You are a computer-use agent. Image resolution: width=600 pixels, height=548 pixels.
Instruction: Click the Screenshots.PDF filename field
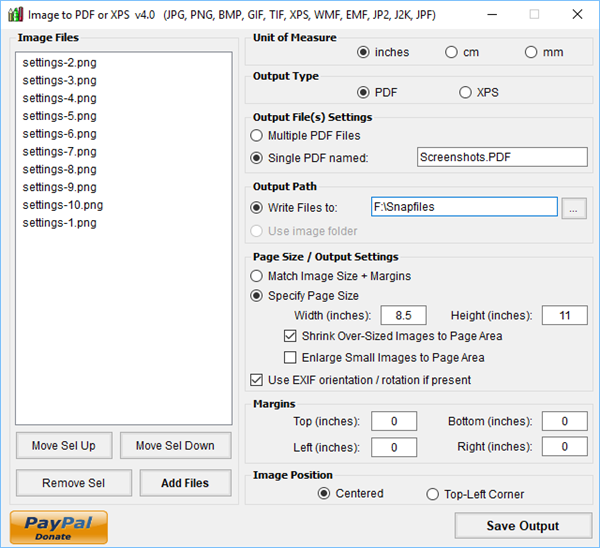pyautogui.click(x=502, y=157)
